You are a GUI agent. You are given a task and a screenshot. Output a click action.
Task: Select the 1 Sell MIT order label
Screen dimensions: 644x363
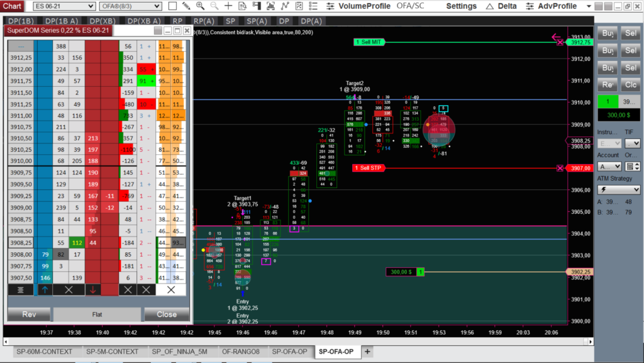[x=369, y=42]
